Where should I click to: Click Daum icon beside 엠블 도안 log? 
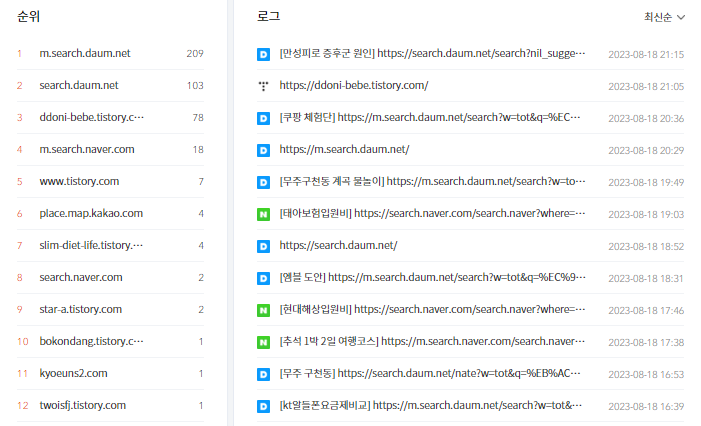click(263, 278)
